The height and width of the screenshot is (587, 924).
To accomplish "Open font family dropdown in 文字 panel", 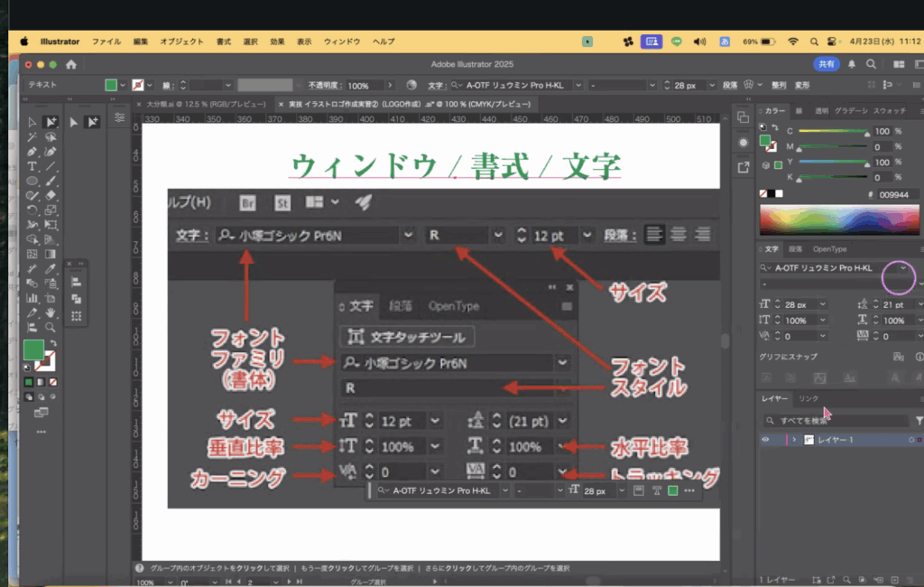I will point(902,268).
